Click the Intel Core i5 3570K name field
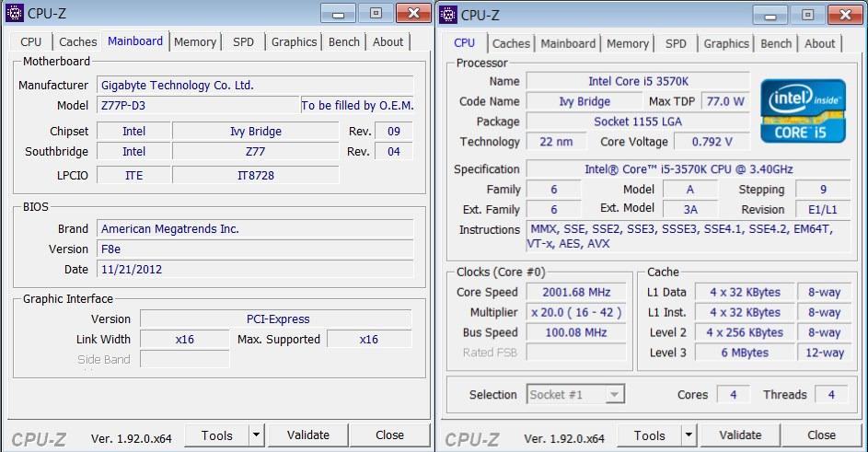 click(x=638, y=81)
